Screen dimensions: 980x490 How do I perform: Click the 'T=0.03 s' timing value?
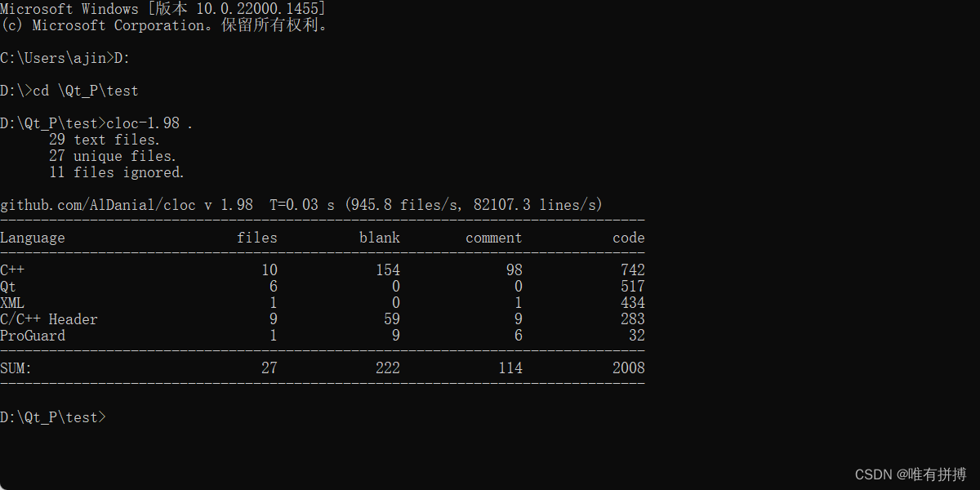(302, 205)
